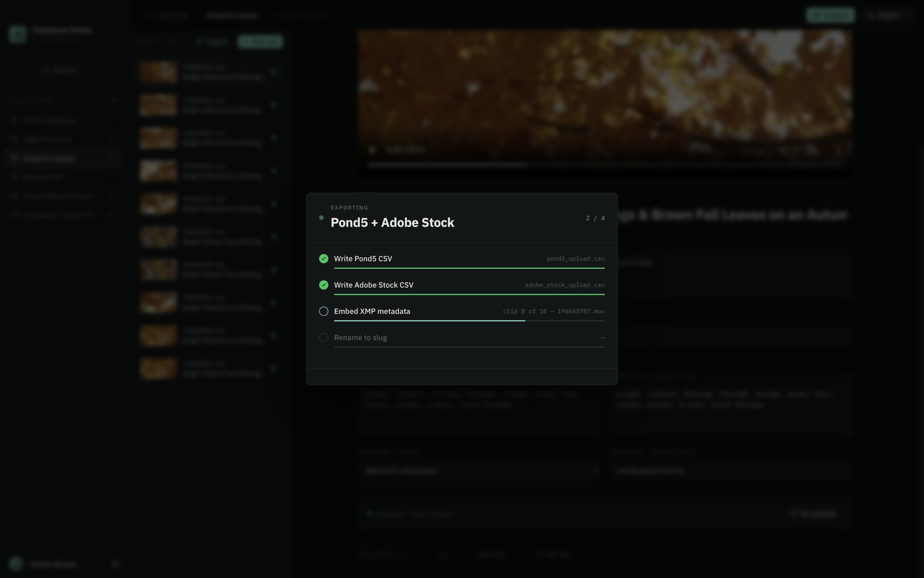Image resolution: width=924 pixels, height=578 pixels.
Task: Click 'clip 8 of 10 — 196643787.mov' status text
Action: 554,311
